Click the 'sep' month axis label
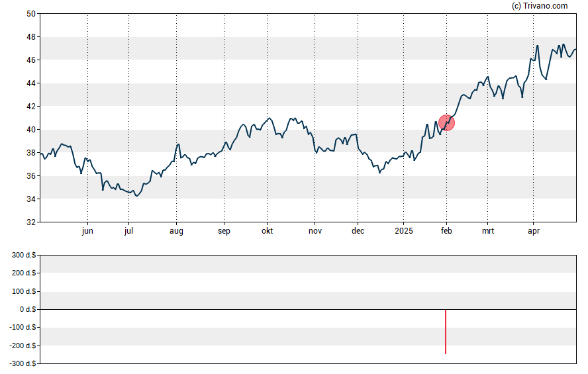588x374 pixels. (x=224, y=231)
